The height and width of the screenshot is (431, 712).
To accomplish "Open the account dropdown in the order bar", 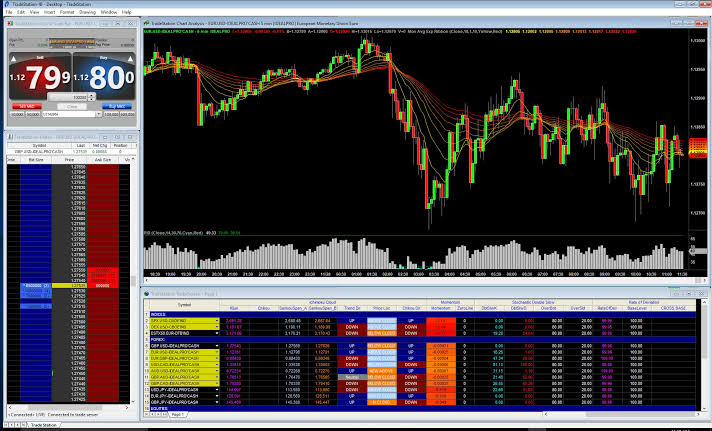I will pos(98,115).
